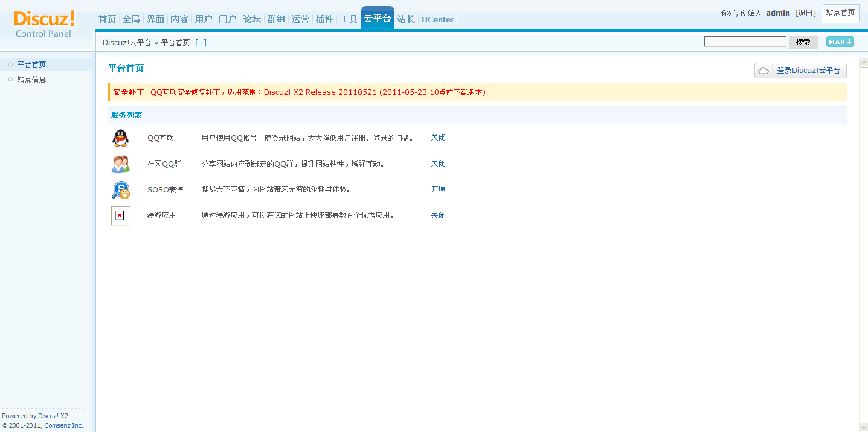Click the scrollbar up arrow
The width and height of the screenshot is (868, 432).
click(864, 63)
